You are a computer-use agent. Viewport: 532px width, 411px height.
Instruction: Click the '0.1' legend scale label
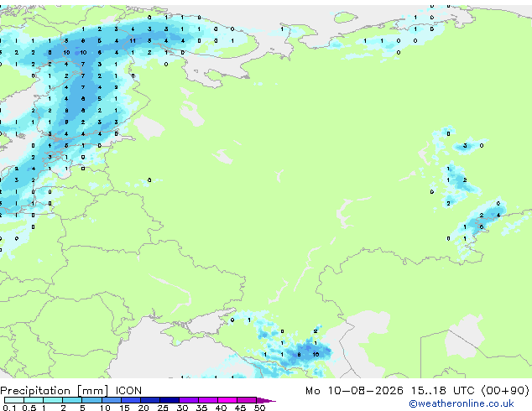[9, 408]
